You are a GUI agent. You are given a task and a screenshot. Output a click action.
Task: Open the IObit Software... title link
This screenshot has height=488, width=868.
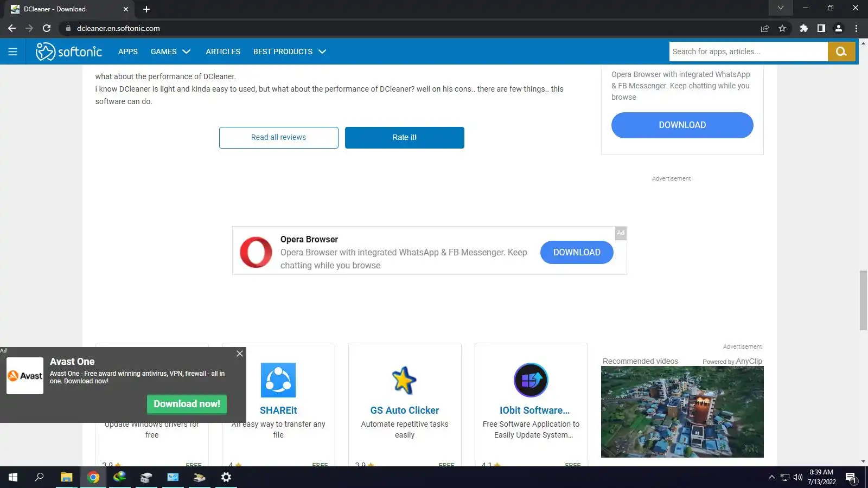click(x=535, y=410)
